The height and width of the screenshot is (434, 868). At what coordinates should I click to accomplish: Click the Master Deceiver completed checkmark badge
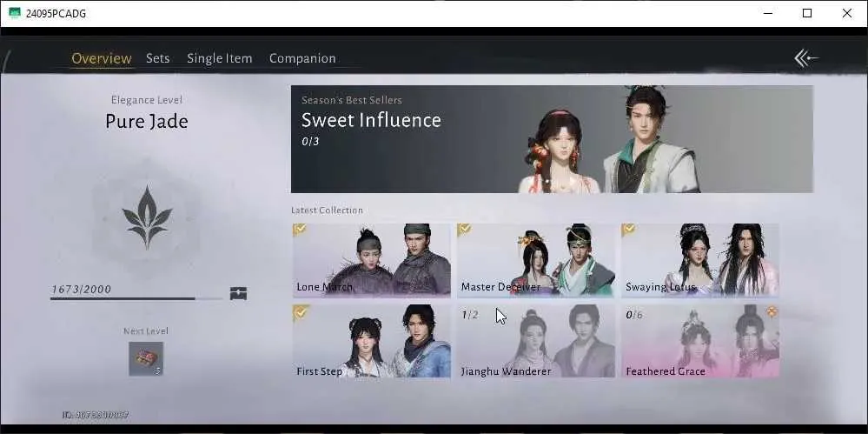pyautogui.click(x=465, y=230)
